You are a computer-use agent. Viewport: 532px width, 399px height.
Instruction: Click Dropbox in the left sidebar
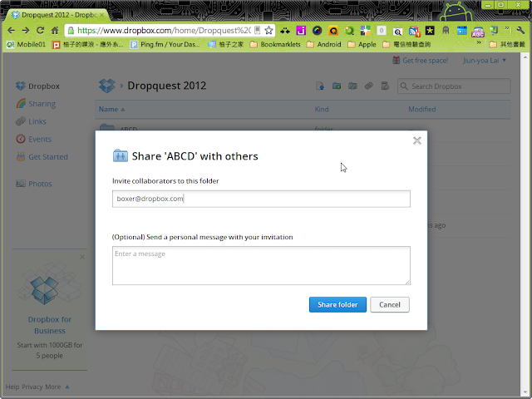[37, 86]
